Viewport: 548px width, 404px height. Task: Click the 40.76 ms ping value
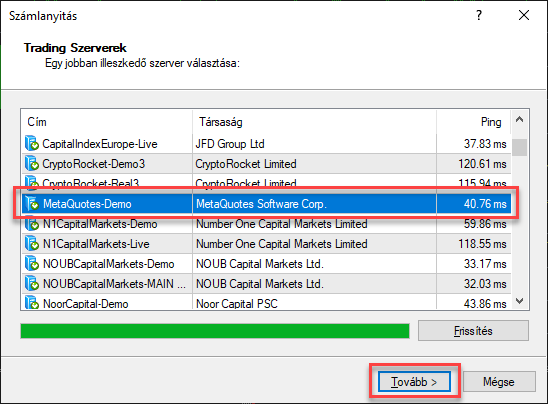click(x=485, y=203)
